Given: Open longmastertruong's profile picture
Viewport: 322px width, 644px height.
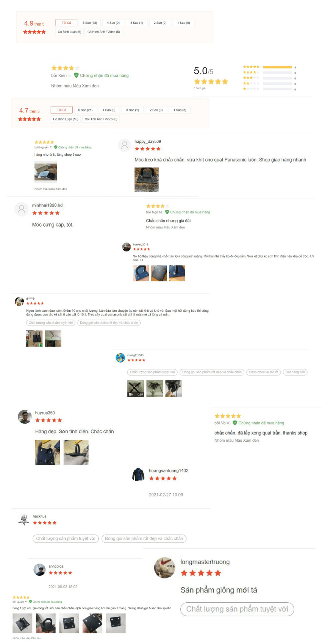Looking at the screenshot, I should point(165,568).
